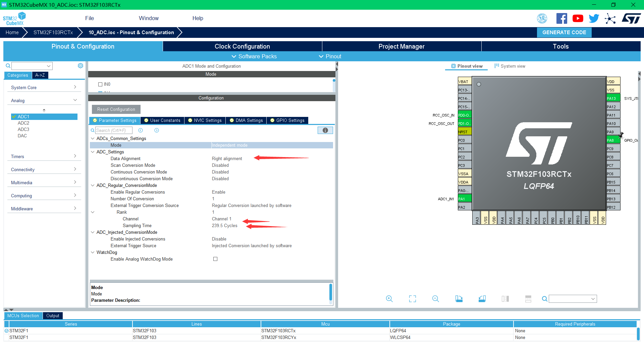Open the Facebook icon in header
This screenshot has height=345, width=644.
pyautogui.click(x=561, y=18)
